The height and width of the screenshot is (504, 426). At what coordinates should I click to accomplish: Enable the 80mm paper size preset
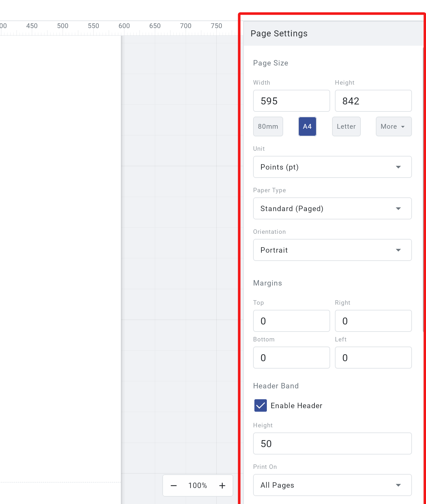pyautogui.click(x=268, y=126)
